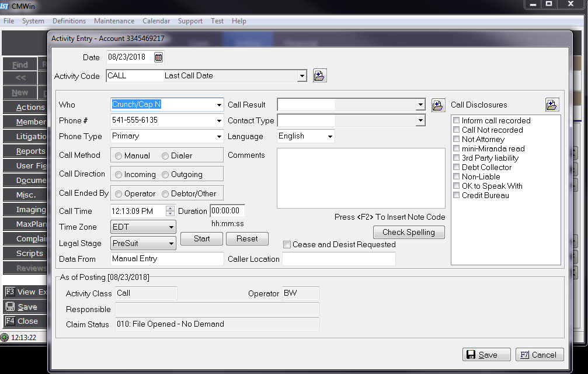This screenshot has width=588, height=374.
Task: Click the Check Spelling button
Action: [x=408, y=232]
